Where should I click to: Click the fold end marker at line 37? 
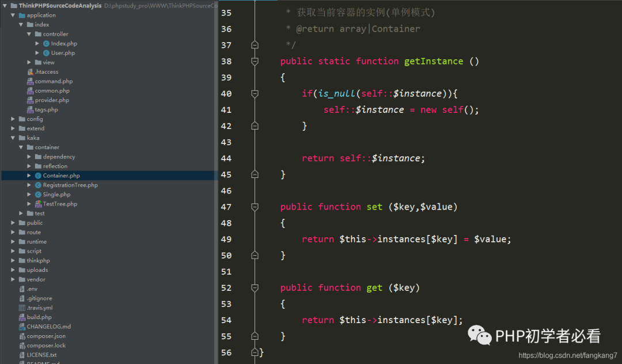click(255, 45)
